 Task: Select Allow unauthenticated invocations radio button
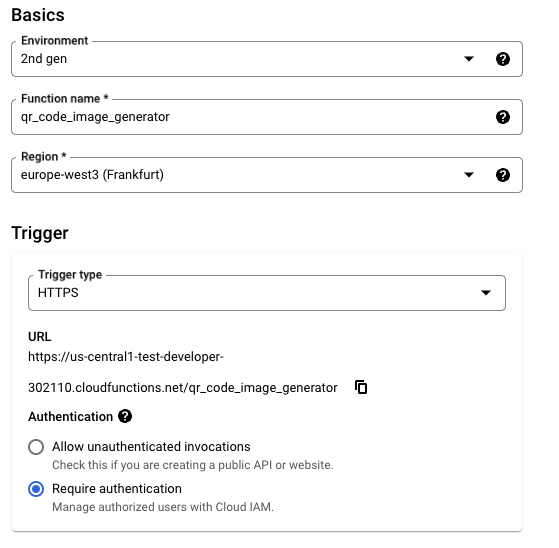point(36,447)
